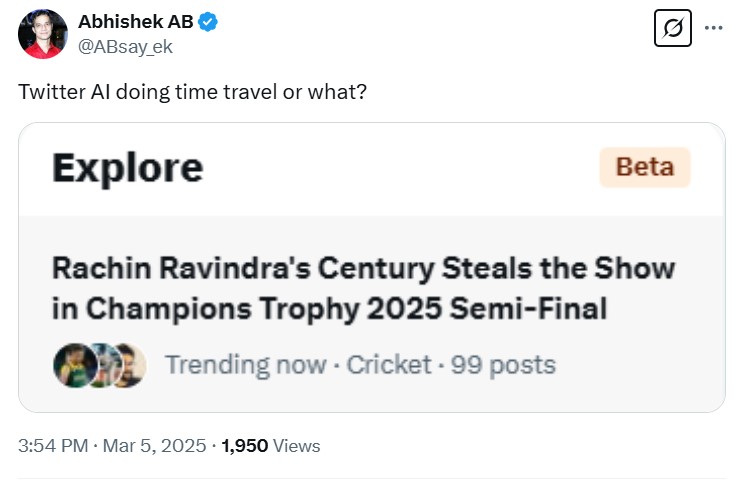
Task: Click the Beta badge next to Explore
Action: pos(645,167)
